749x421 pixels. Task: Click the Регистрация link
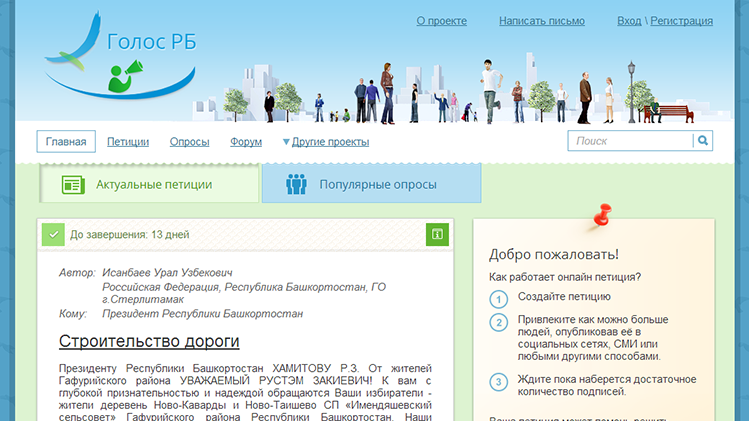coord(682,21)
